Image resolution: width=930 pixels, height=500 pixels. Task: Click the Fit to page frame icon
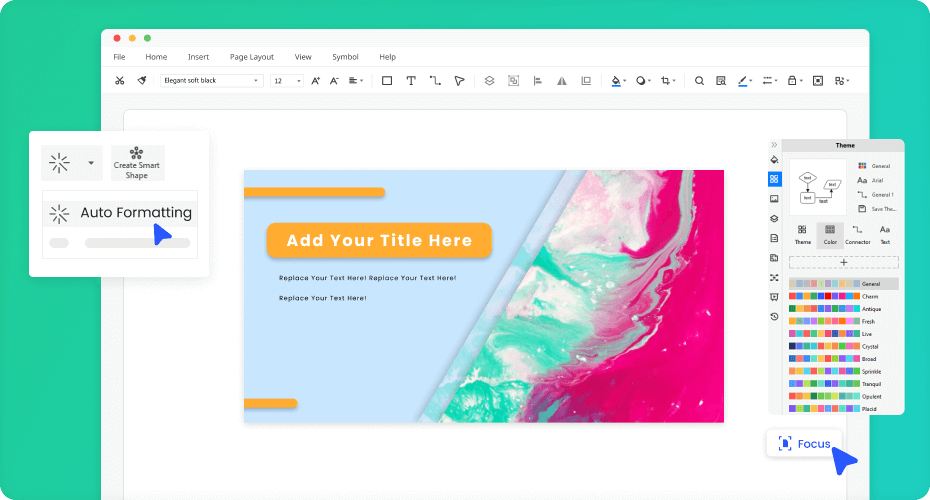click(x=818, y=81)
